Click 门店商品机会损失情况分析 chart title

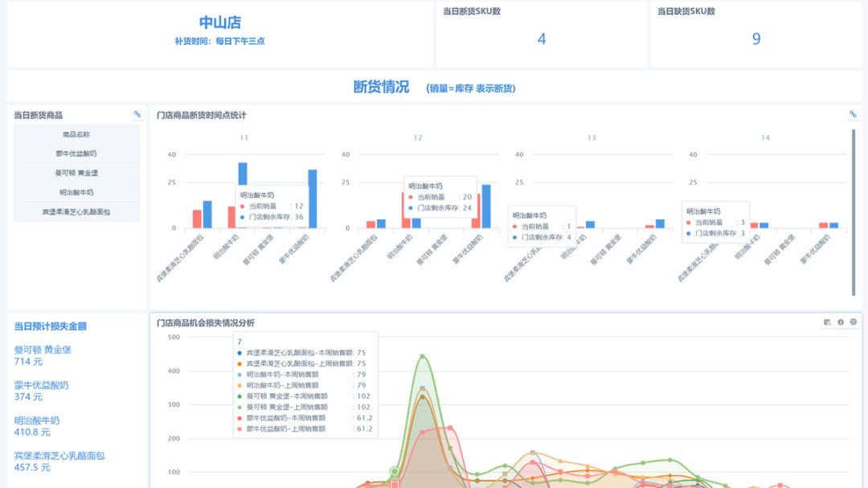[206, 323]
